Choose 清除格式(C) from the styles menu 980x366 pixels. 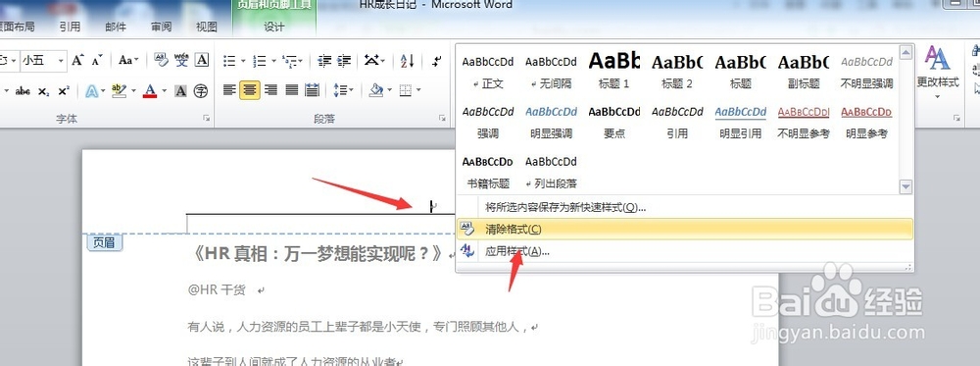685,229
